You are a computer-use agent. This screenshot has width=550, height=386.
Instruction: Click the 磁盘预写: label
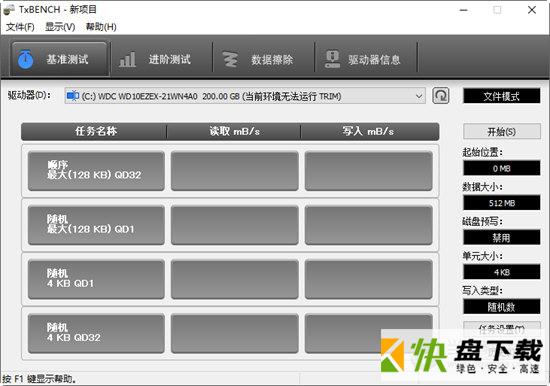483,221
